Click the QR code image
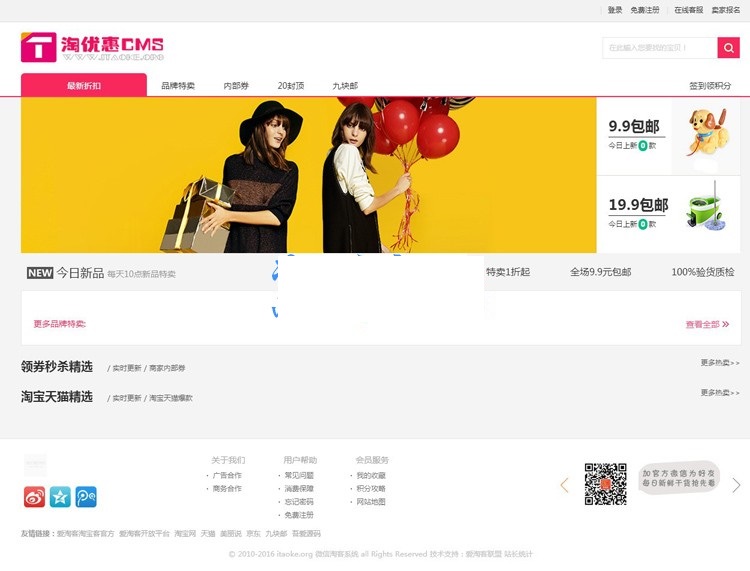The image size is (750, 571). (x=605, y=484)
